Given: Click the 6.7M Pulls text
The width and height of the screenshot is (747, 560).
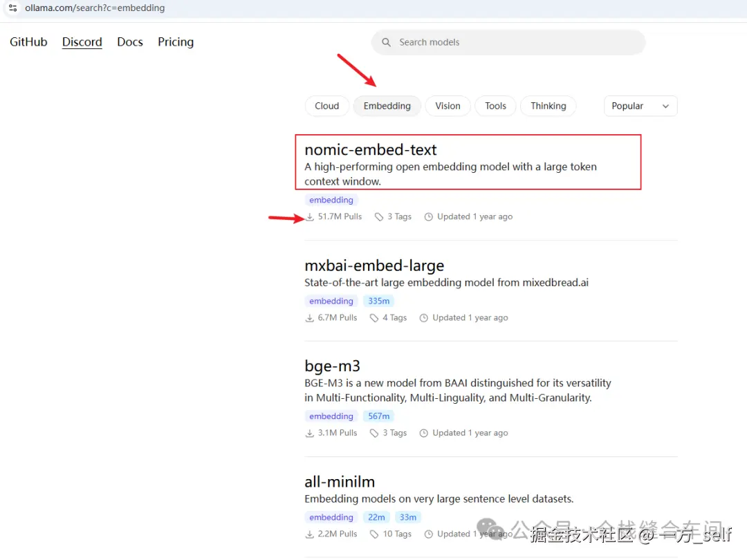Looking at the screenshot, I should (338, 317).
